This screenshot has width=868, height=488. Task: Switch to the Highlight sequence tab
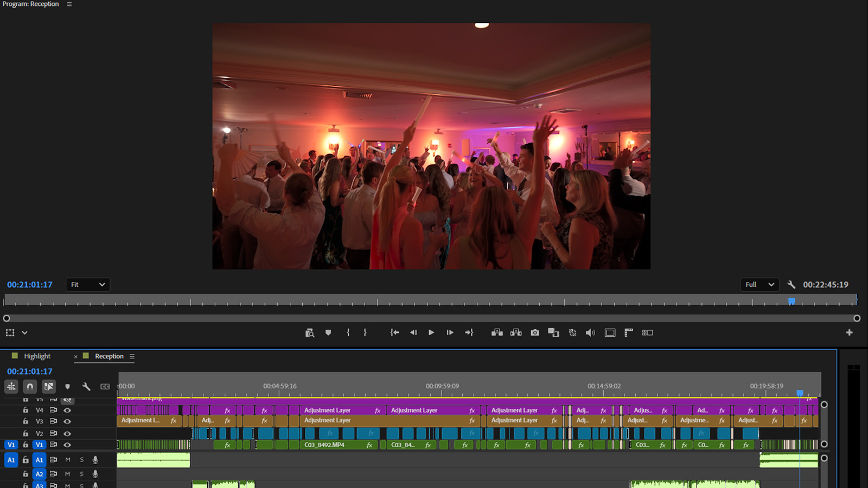click(x=37, y=356)
